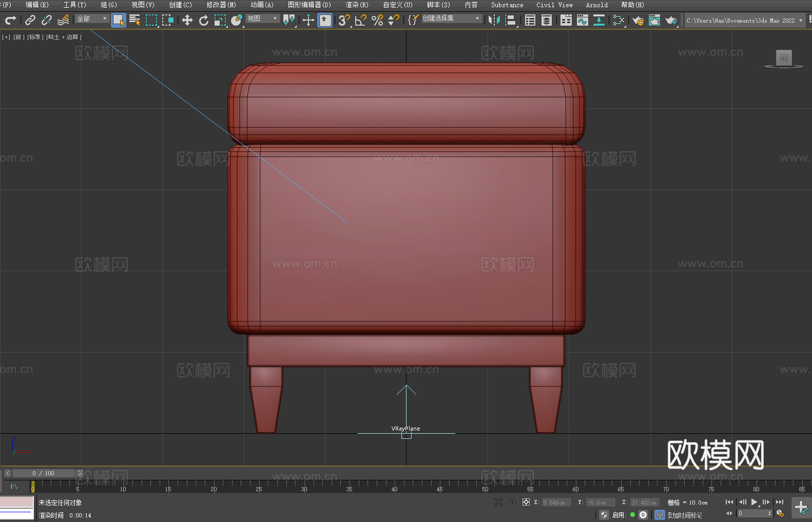Toggle the Percent Snap button
This screenshot has height=522, width=812.
click(x=377, y=20)
